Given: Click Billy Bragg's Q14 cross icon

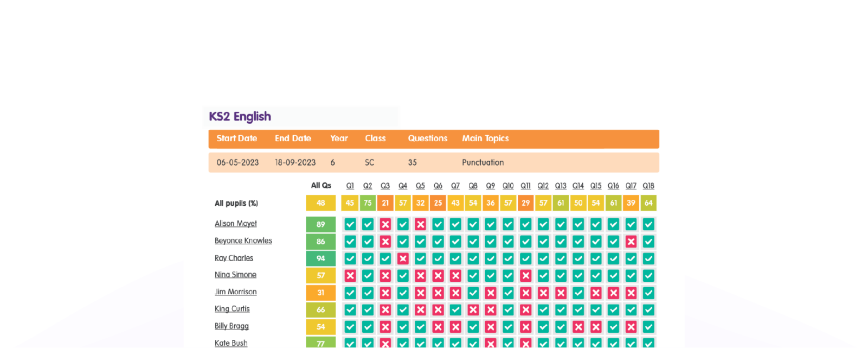Looking at the screenshot, I should [578, 327].
